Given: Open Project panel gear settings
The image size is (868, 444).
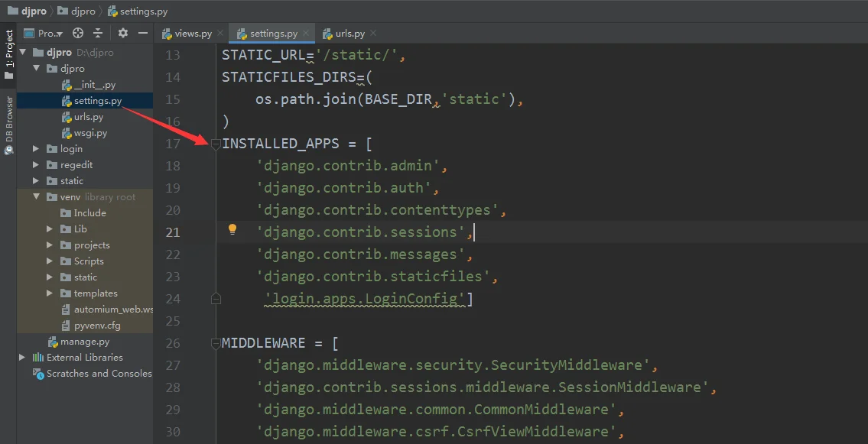Looking at the screenshot, I should point(123,33).
